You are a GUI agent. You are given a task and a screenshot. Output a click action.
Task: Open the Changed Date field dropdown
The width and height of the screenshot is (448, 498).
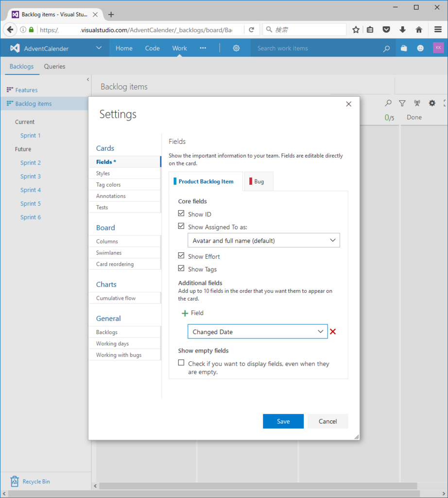coord(258,332)
